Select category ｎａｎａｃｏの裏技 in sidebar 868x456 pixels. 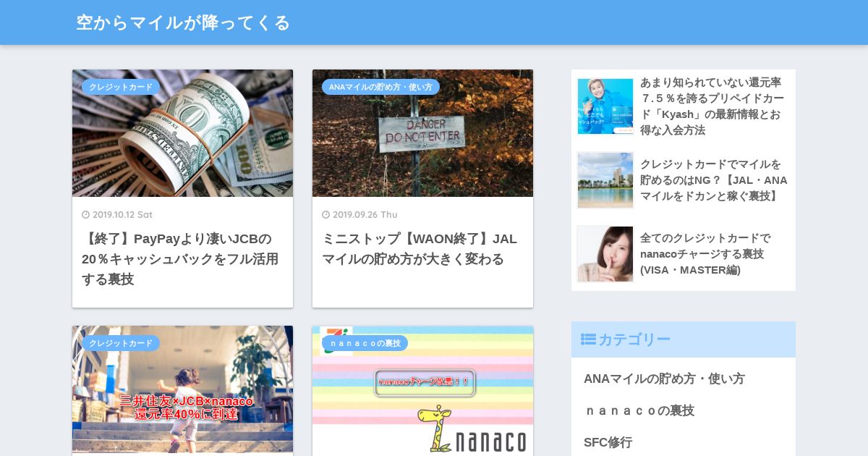pyautogui.click(x=639, y=410)
